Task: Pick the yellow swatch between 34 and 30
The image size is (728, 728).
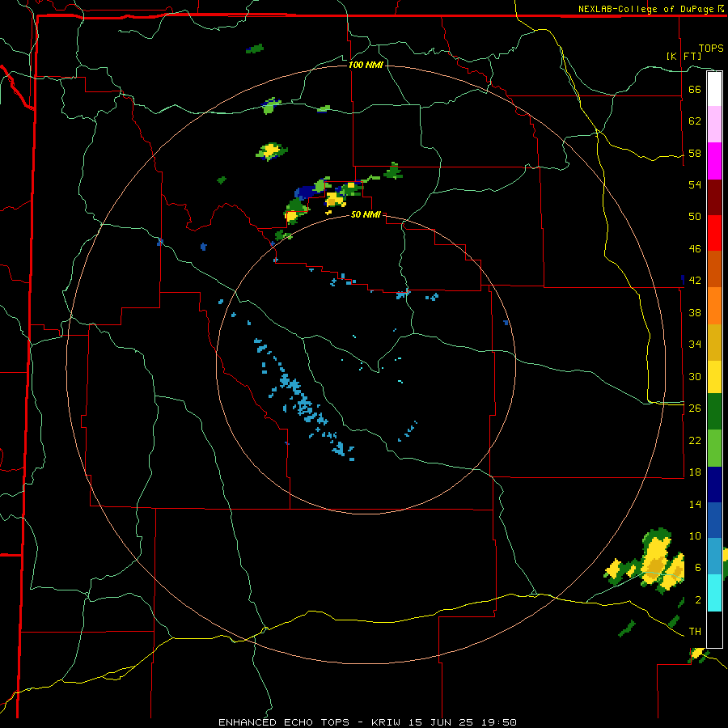Action: (x=714, y=376)
